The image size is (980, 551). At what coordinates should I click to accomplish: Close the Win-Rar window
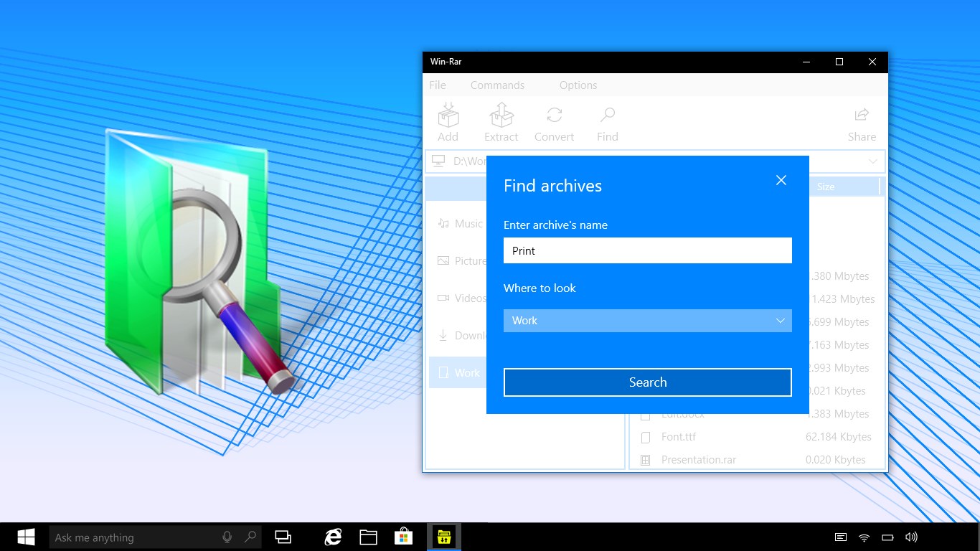(x=872, y=62)
